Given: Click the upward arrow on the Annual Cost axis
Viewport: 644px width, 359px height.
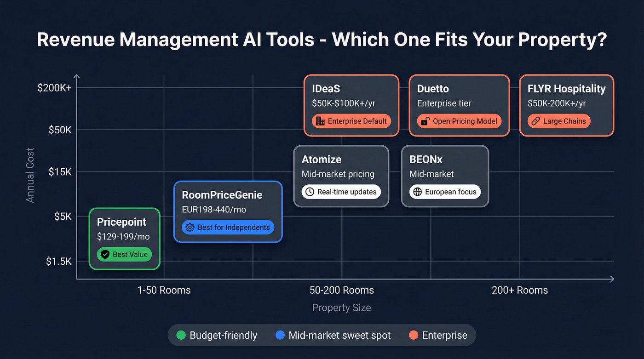Looking at the screenshot, I should [77, 76].
